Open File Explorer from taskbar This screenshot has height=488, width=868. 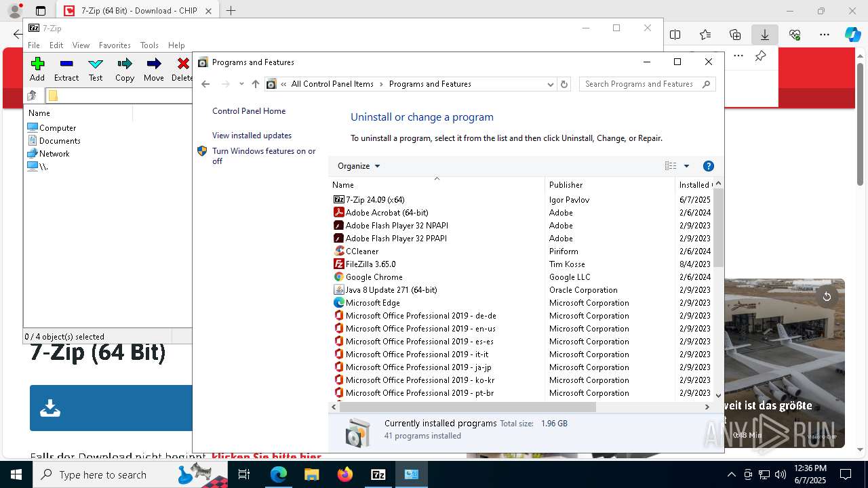point(311,474)
